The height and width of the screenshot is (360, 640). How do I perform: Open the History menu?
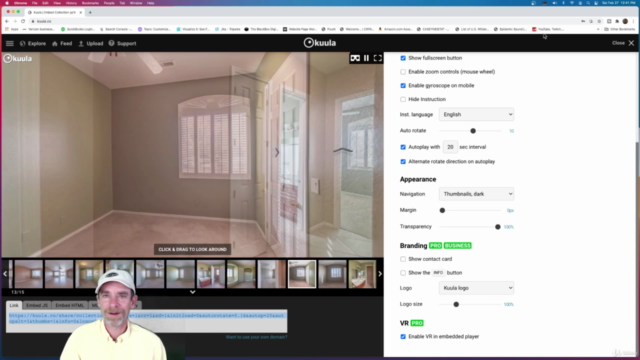[71, 3]
